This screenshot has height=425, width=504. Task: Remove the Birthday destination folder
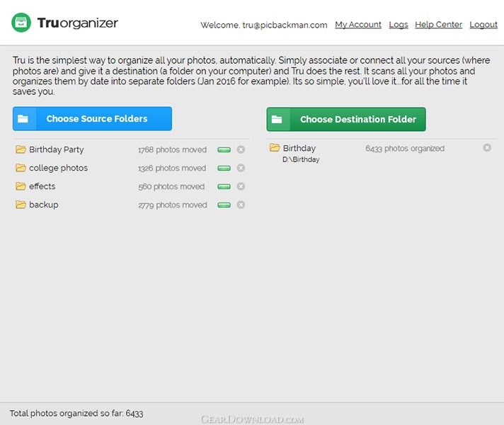pos(487,147)
